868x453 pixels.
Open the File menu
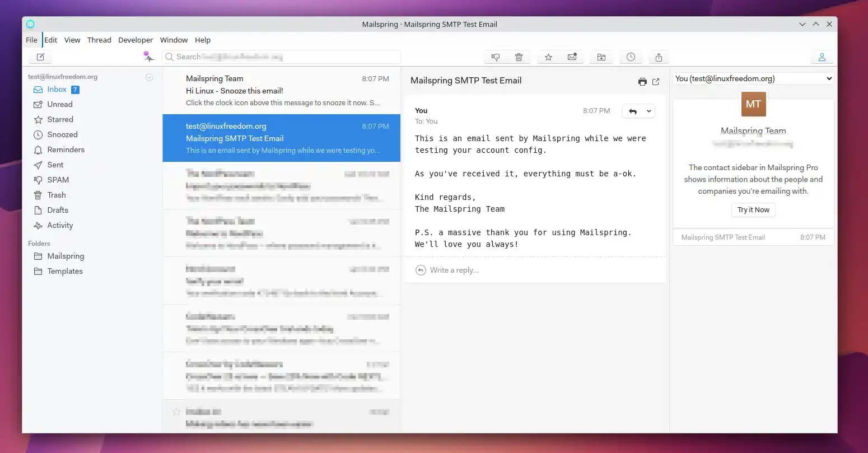(31, 40)
